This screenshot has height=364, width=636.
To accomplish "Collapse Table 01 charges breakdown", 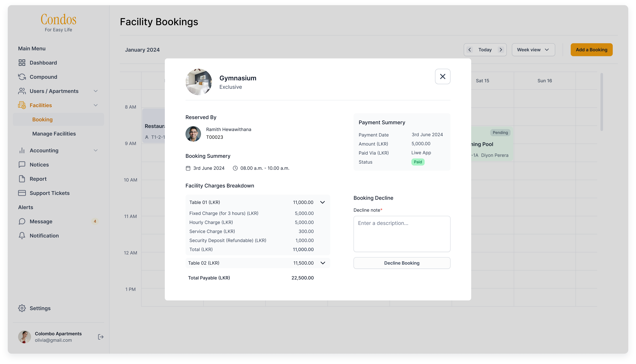I will point(322,202).
